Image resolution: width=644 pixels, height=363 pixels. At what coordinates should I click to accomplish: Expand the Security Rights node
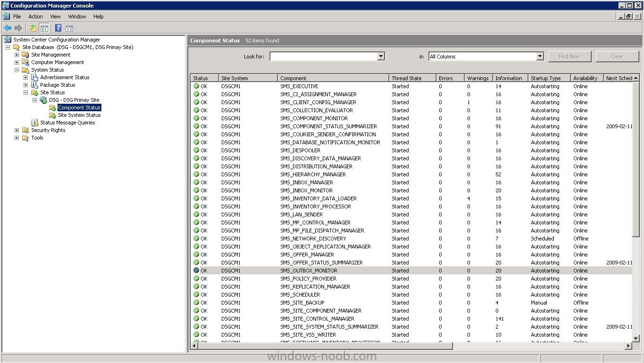(17, 130)
